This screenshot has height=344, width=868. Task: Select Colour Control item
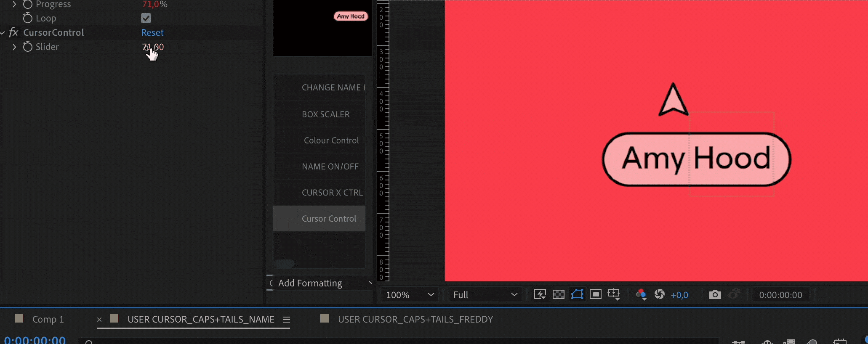(320, 140)
